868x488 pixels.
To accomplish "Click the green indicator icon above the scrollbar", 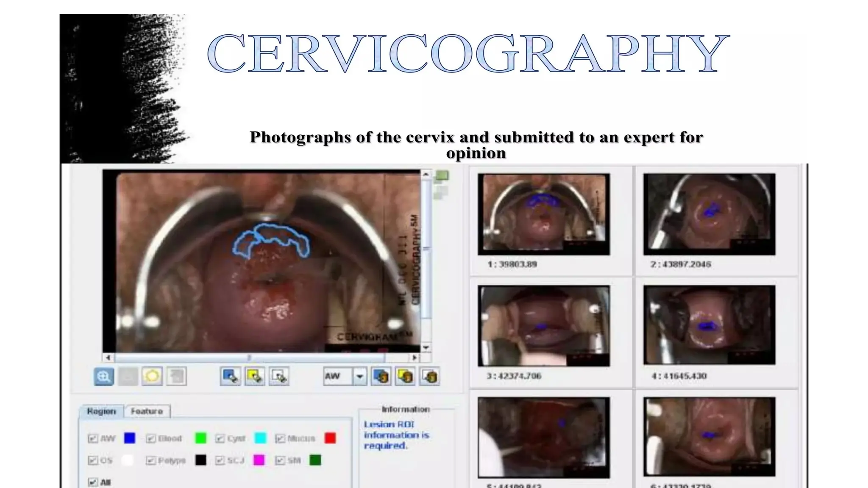I will (x=442, y=175).
